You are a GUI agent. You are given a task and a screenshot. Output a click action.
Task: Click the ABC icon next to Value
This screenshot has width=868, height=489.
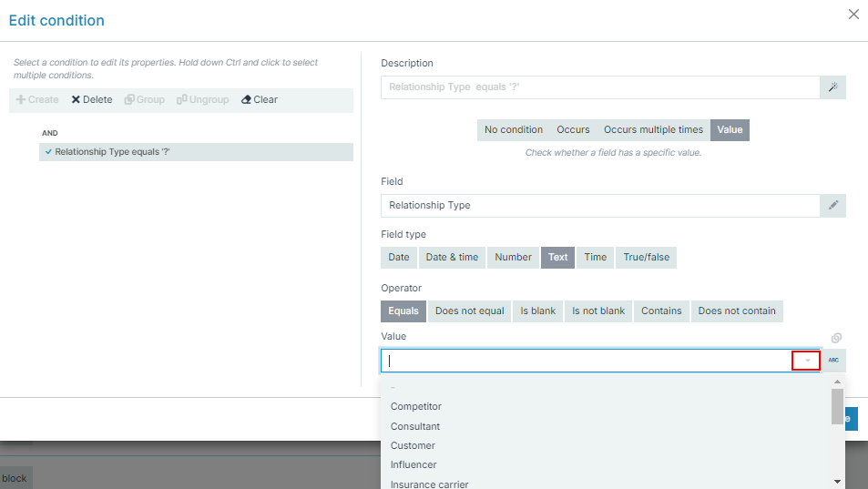pos(832,361)
